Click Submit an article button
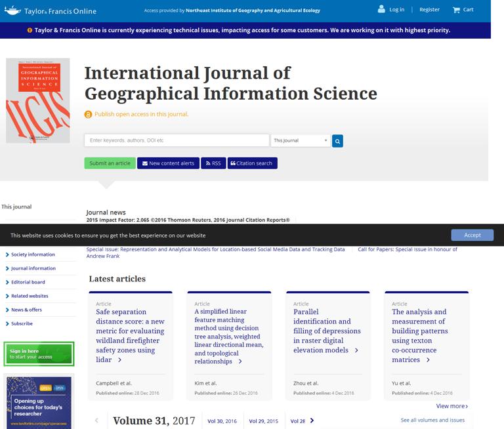Image resolution: width=504 pixels, height=429 pixels. [x=110, y=163]
